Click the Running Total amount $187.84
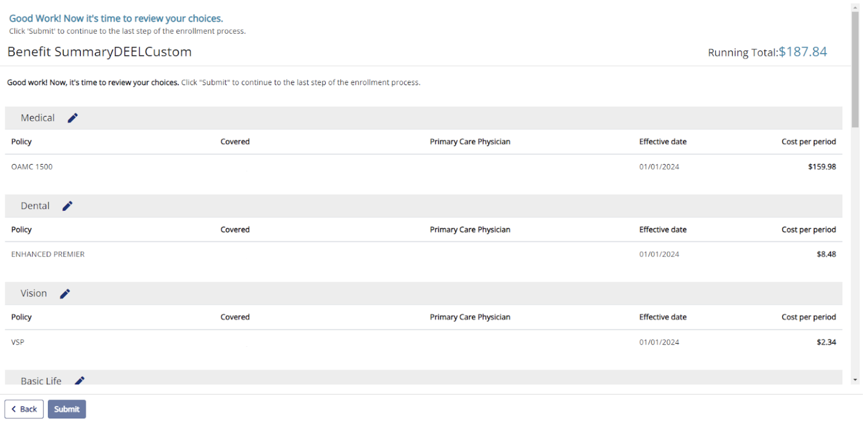 tap(803, 52)
